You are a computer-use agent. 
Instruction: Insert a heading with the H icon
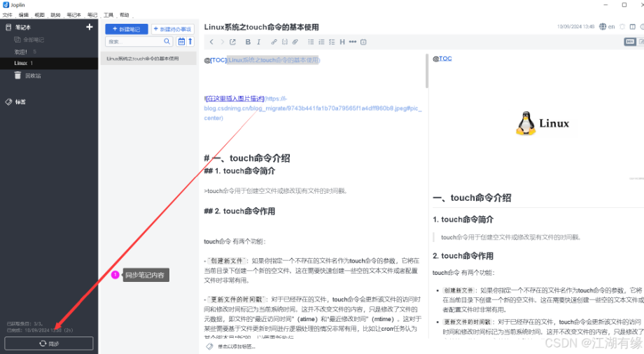pyautogui.click(x=342, y=42)
